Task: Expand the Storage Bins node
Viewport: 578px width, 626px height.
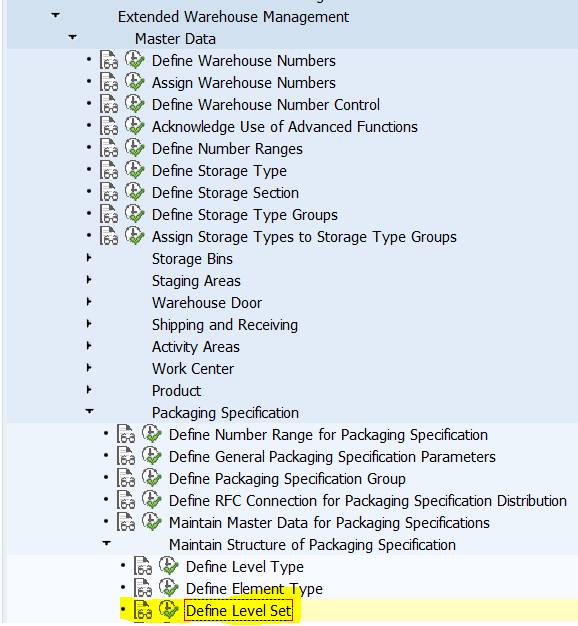Action: (x=89, y=258)
